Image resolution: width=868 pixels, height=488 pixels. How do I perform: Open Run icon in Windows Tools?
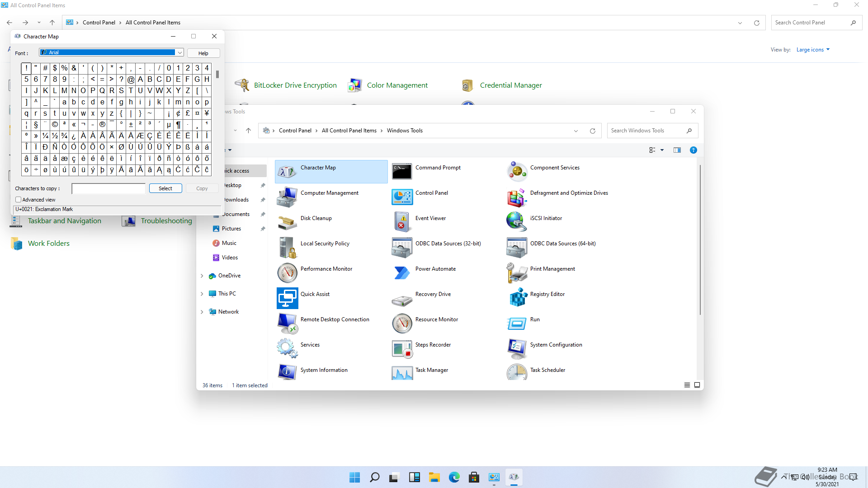pos(517,324)
